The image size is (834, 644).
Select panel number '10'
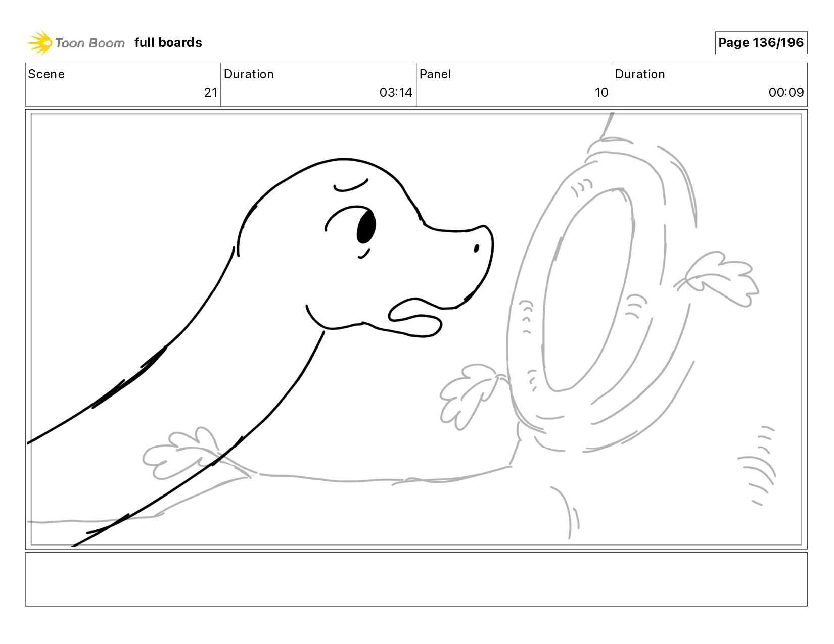[601, 92]
